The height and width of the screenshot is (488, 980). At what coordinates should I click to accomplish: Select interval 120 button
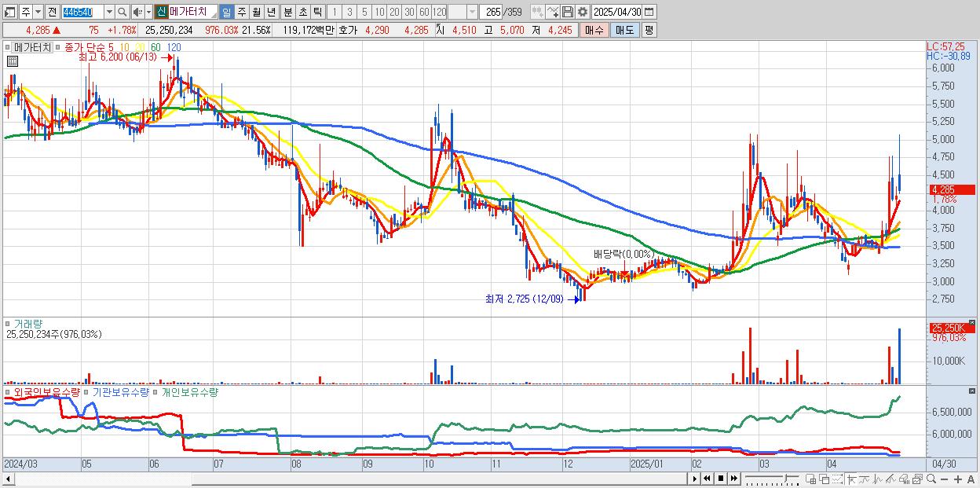click(439, 12)
